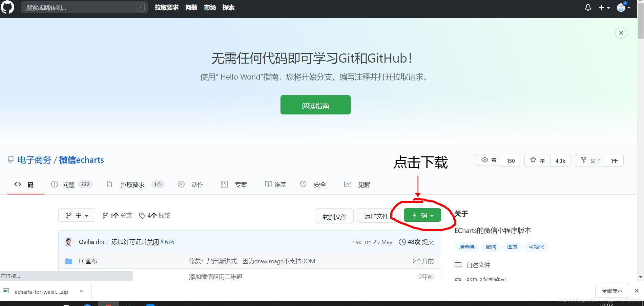Screen dimensions: 644x306
Task: View the 1千 forks count
Action: pos(615,160)
